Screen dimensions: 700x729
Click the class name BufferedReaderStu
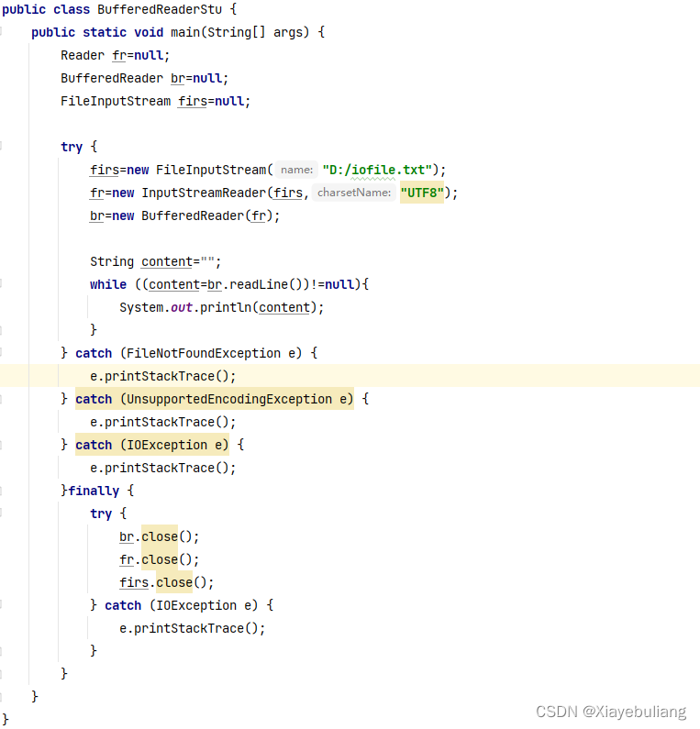pos(160,9)
